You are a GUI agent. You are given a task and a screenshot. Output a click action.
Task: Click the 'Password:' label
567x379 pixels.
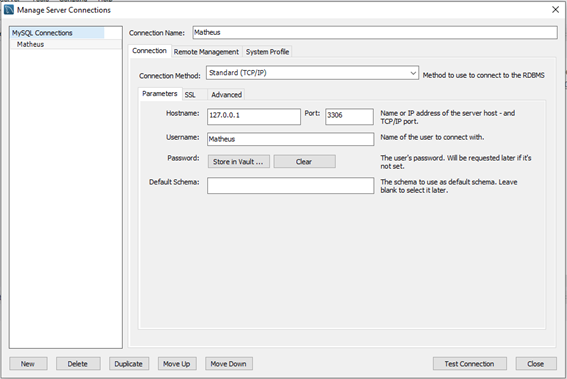coord(183,158)
